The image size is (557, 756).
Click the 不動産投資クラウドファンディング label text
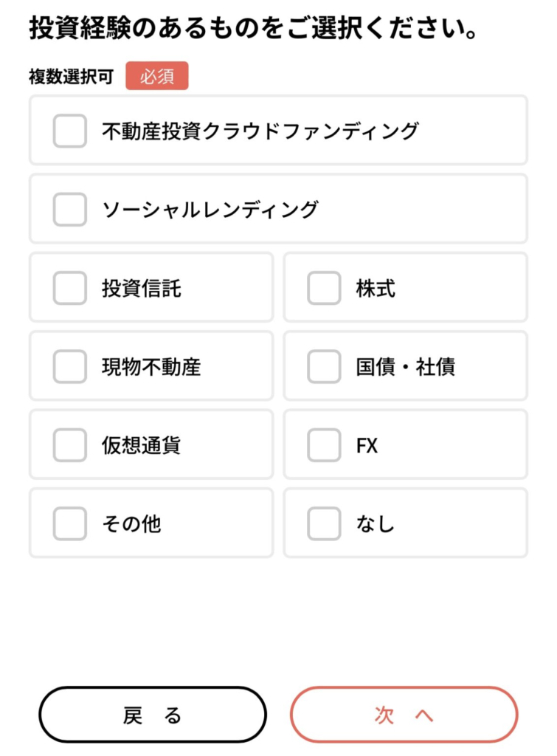pyautogui.click(x=260, y=131)
